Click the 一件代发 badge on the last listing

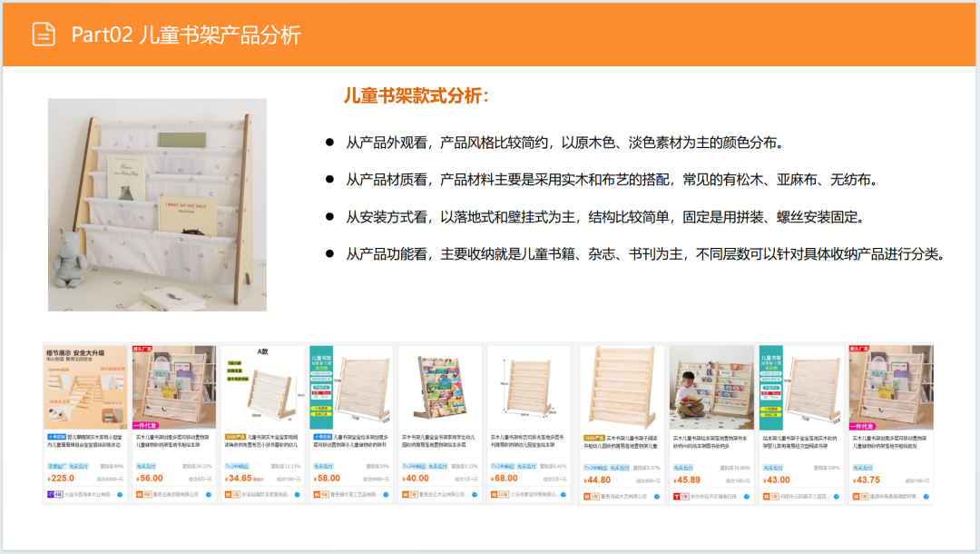tap(863, 425)
